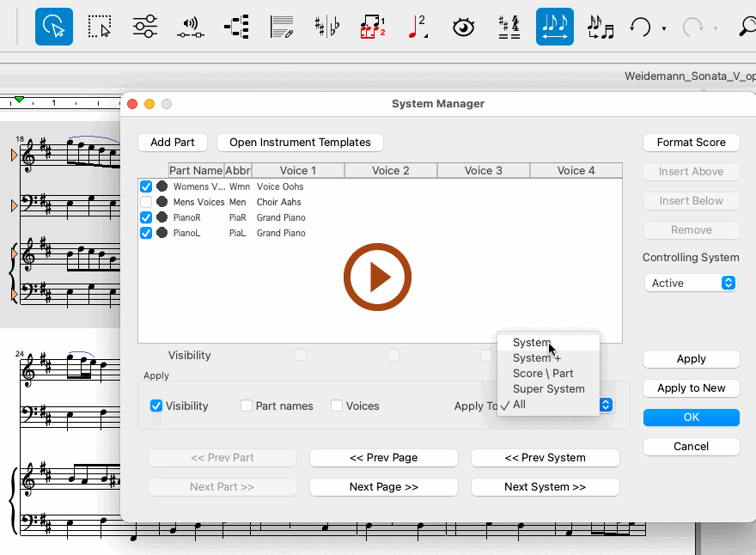Image resolution: width=756 pixels, height=555 pixels.
Task: Choose System in the Apply To menu
Action: tap(548, 342)
